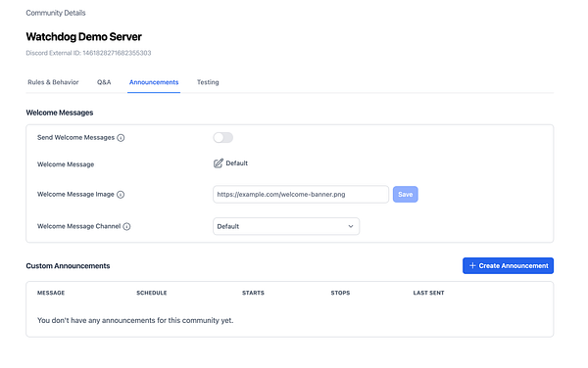Enable the Send Welcome Messages switch
Image resolution: width=588 pixels, height=368 pixels.
[223, 138]
